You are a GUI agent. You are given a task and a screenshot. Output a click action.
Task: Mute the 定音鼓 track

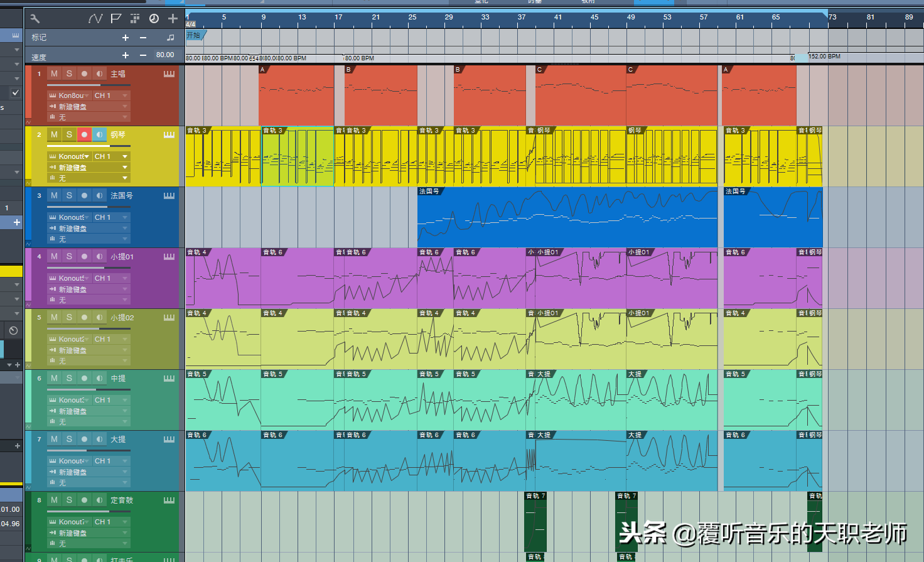coord(54,500)
